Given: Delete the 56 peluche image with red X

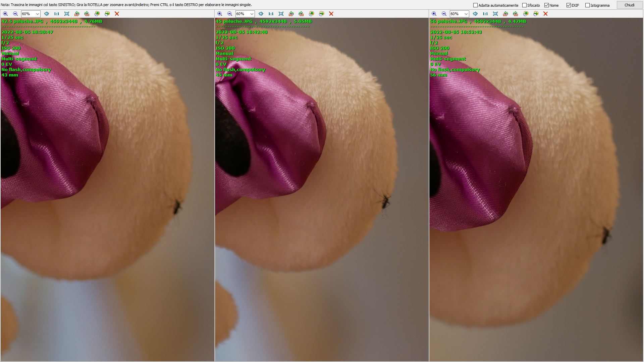Looking at the screenshot, I should click(x=545, y=14).
